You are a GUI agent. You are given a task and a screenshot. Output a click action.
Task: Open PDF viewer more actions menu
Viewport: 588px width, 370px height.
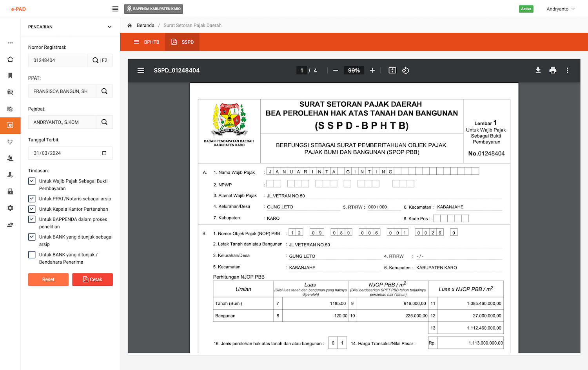pos(567,70)
